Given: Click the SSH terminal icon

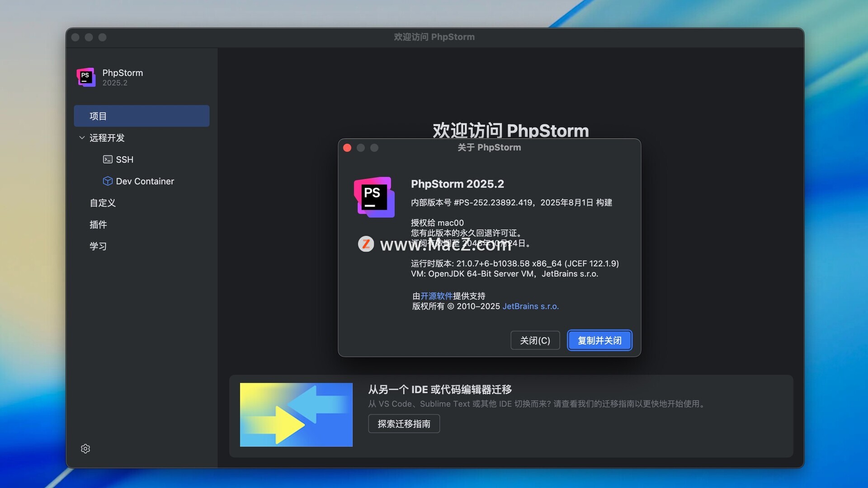Looking at the screenshot, I should click(108, 160).
